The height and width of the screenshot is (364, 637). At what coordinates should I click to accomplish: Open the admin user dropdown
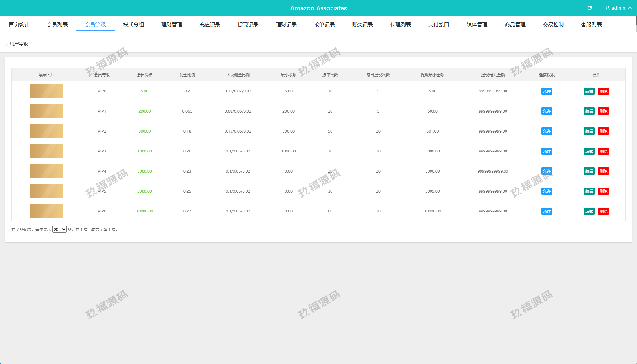coord(618,8)
